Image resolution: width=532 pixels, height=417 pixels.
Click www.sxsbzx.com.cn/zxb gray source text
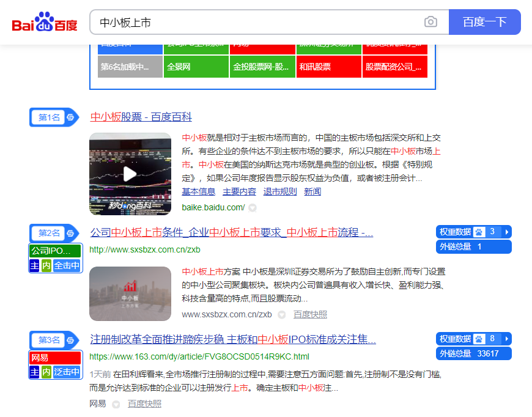[227, 314]
